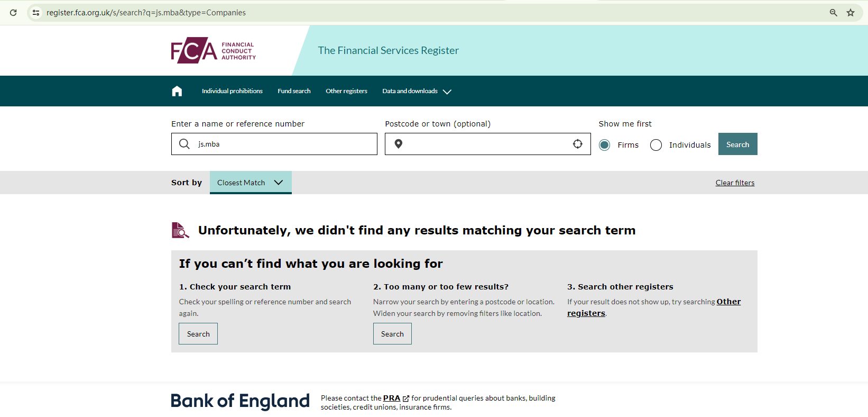
Task: Open the Closest Match sort dropdown
Action: pyautogui.click(x=251, y=183)
